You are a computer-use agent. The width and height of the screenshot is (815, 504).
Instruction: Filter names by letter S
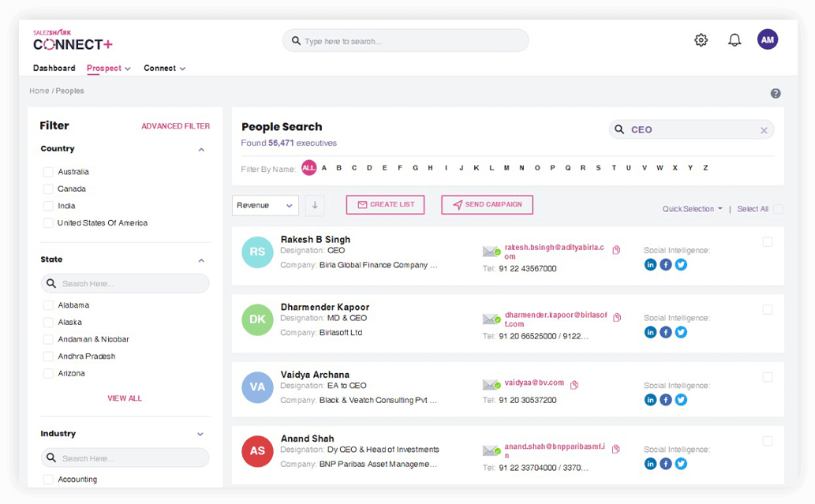598,168
